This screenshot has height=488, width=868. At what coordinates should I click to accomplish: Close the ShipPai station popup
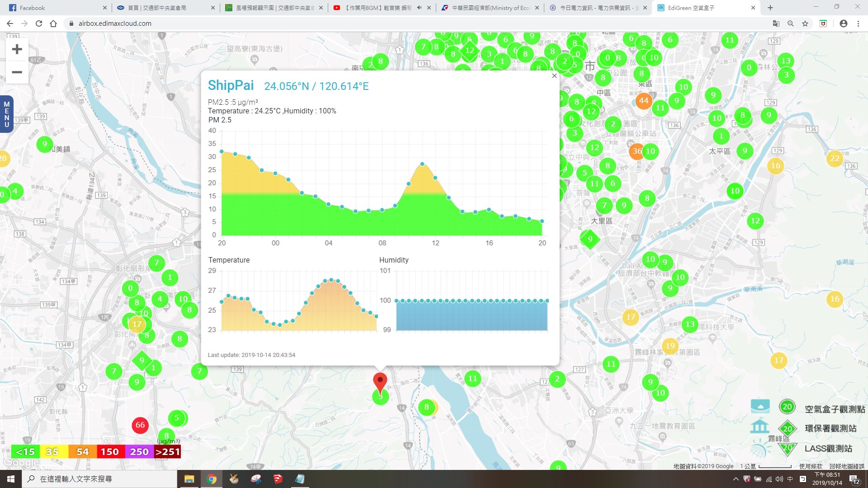554,76
